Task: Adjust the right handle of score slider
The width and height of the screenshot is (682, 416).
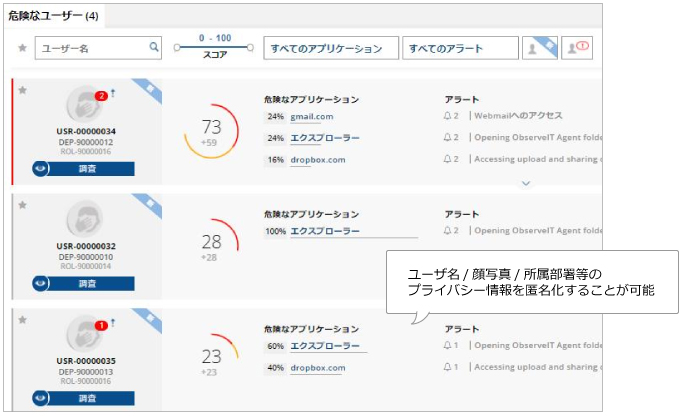Action: click(251, 48)
